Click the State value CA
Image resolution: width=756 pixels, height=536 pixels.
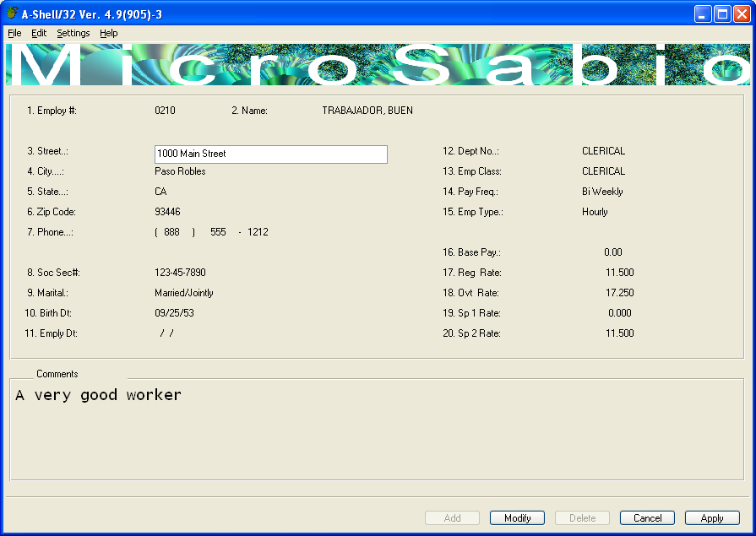click(160, 192)
